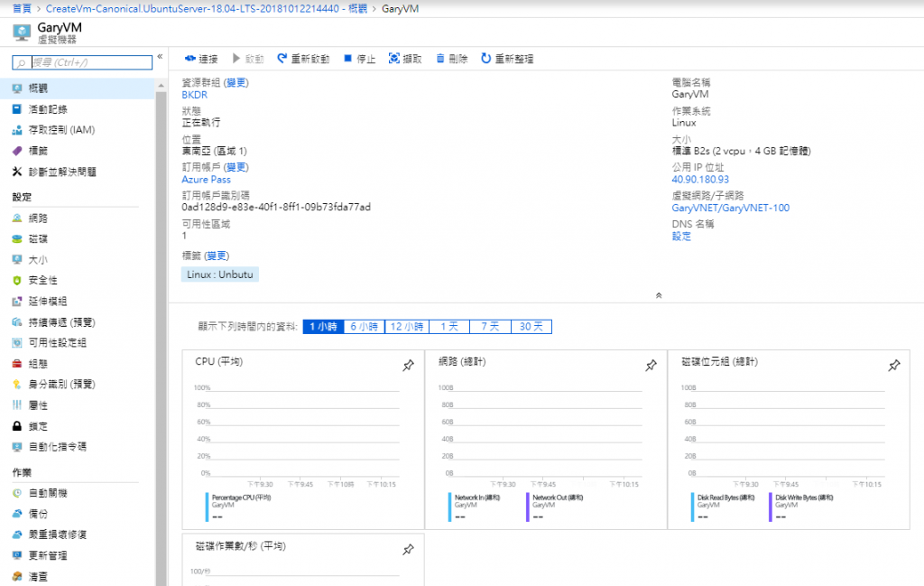Select the 12 小時 time range
Image resolution: width=924 pixels, height=586 pixels.
click(x=407, y=327)
